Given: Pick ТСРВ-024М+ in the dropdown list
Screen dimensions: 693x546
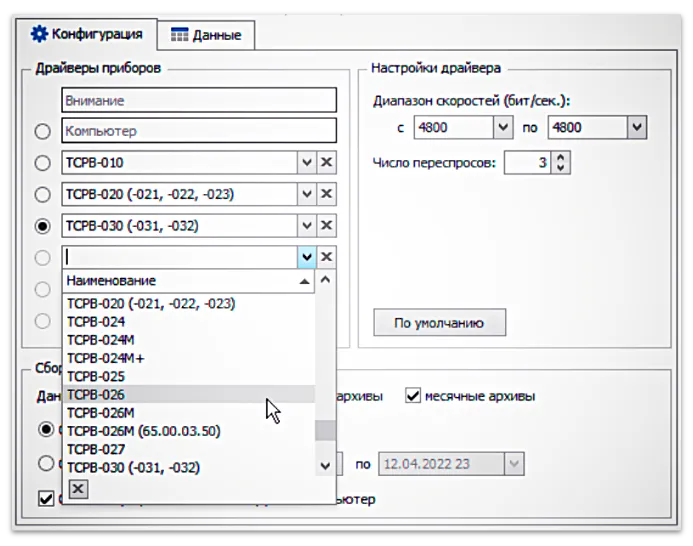Looking at the screenshot, I should click(x=105, y=358).
